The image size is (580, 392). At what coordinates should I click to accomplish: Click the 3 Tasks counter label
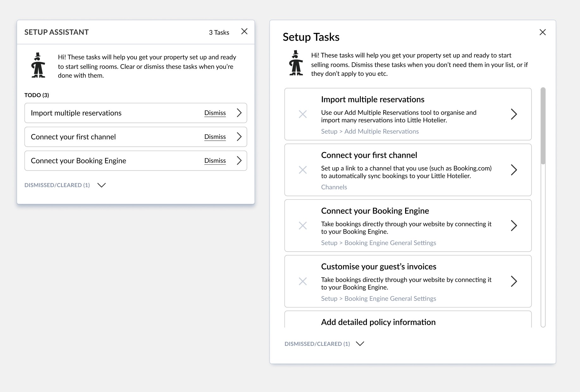tap(219, 32)
